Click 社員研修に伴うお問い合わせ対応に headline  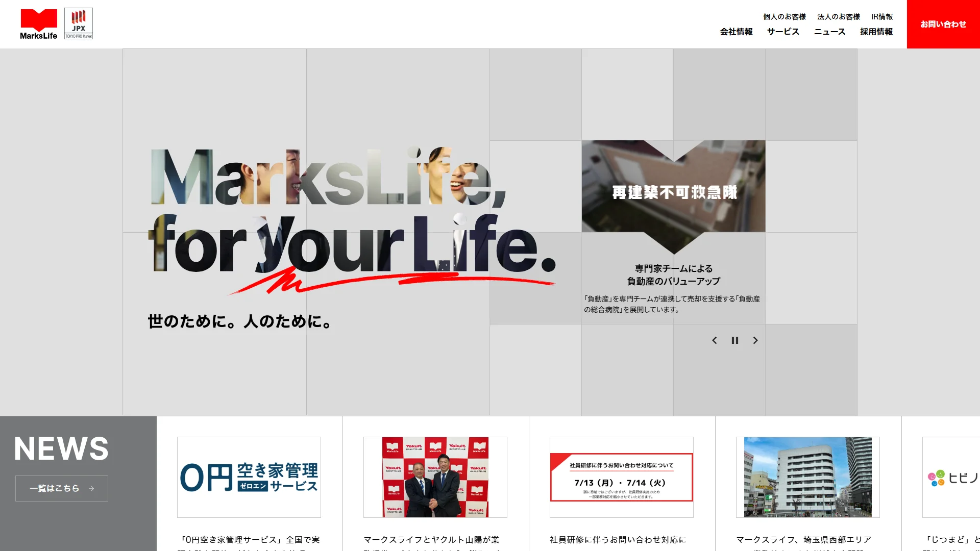tap(618, 540)
